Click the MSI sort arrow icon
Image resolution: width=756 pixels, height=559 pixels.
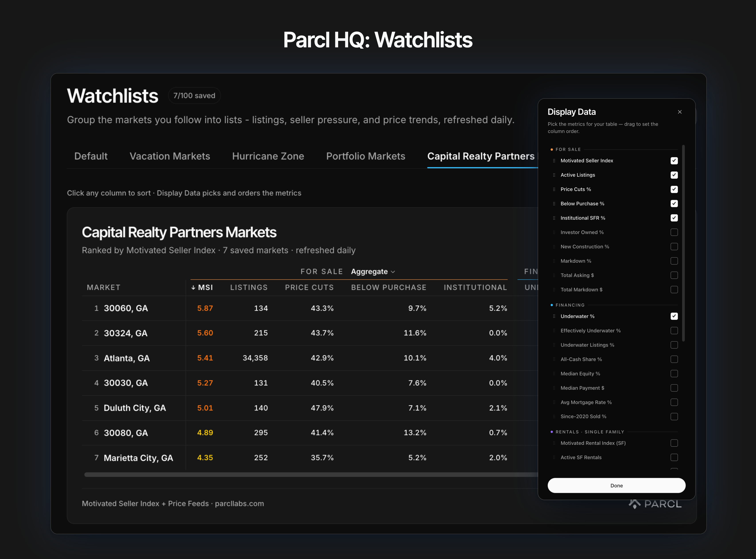click(x=193, y=288)
